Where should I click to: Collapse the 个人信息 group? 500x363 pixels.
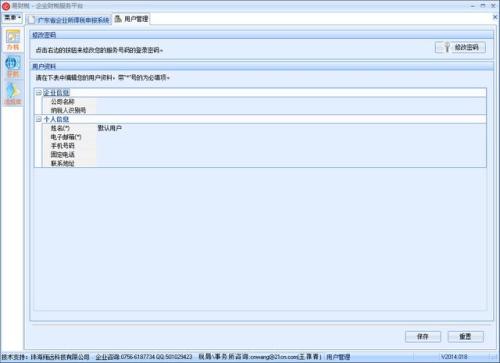click(x=39, y=119)
